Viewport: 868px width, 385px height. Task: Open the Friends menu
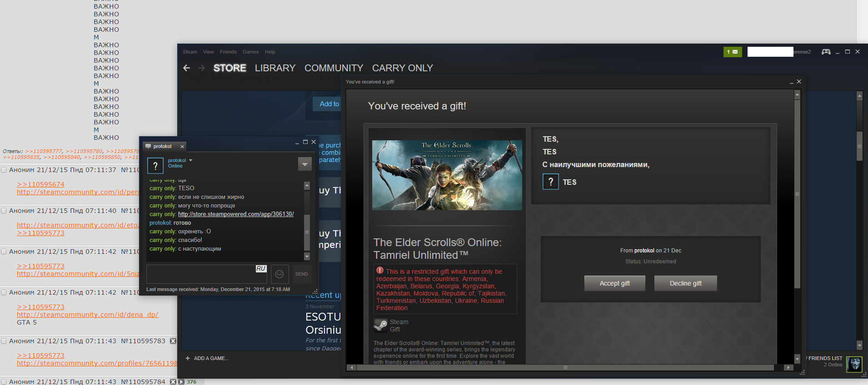228,52
